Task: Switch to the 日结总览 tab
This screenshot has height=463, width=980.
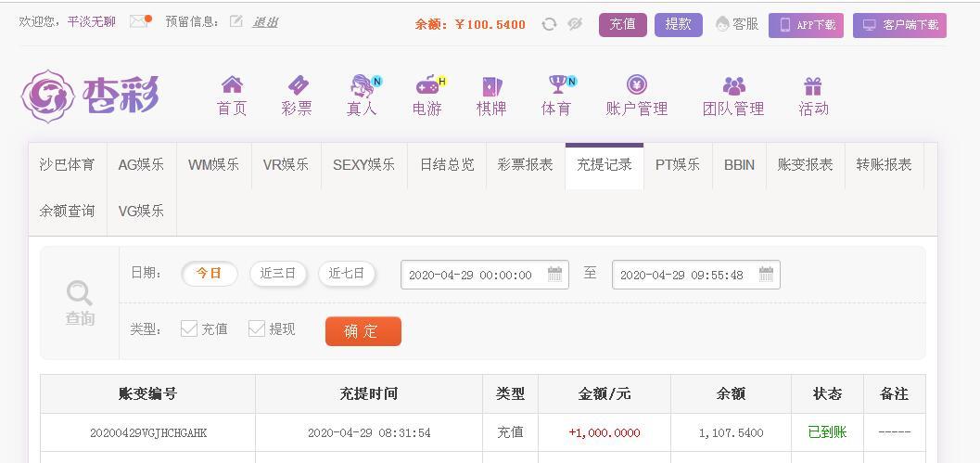Action: click(447, 166)
